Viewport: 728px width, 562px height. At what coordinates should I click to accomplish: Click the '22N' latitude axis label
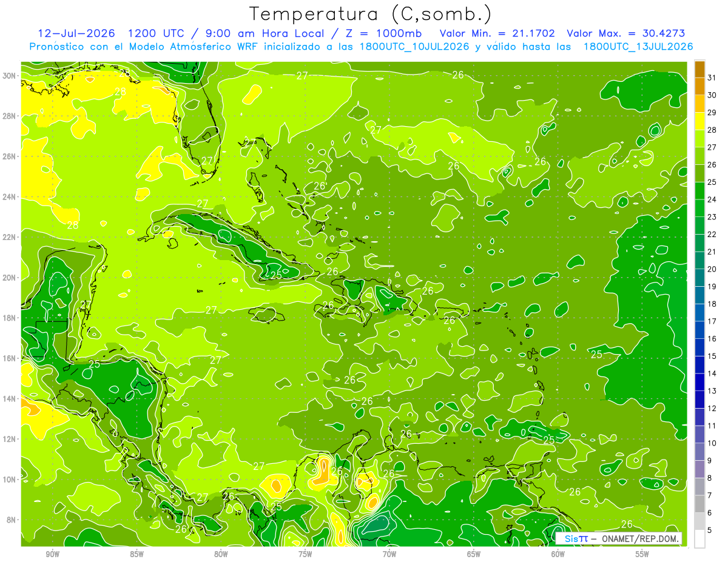tap(10, 237)
